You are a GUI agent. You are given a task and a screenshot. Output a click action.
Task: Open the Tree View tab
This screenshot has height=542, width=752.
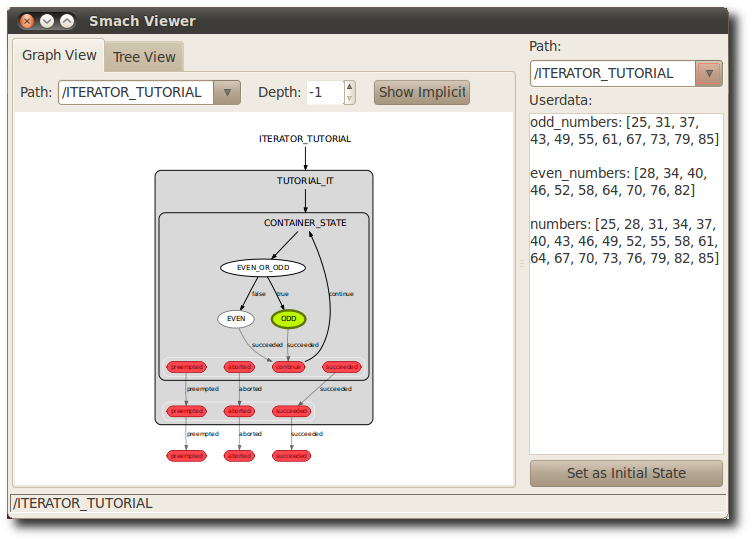(144, 57)
